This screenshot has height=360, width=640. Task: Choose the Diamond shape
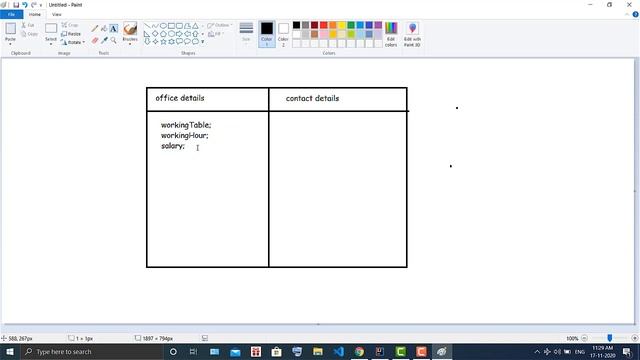point(155,33)
